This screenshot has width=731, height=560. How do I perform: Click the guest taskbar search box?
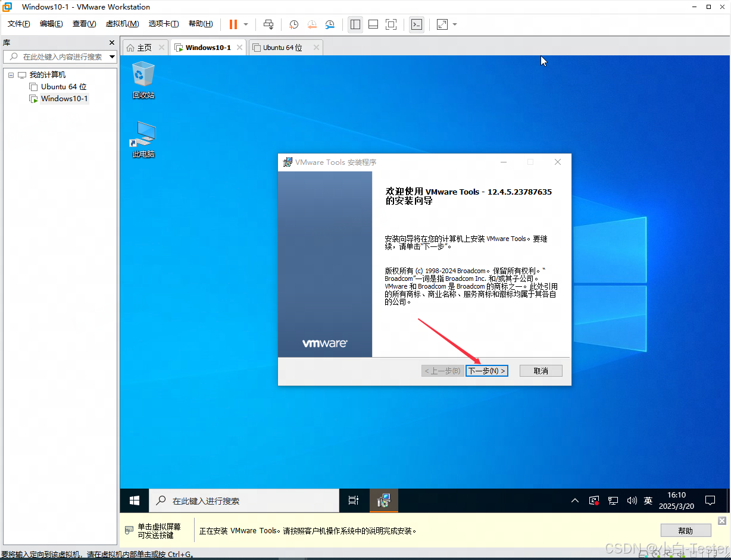(x=244, y=500)
